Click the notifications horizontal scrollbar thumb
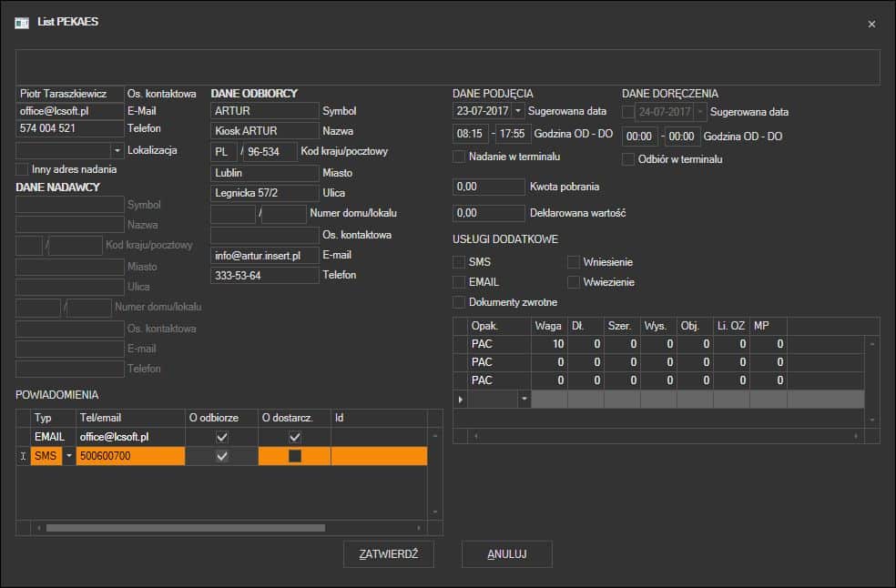896x588 pixels. coord(186,528)
